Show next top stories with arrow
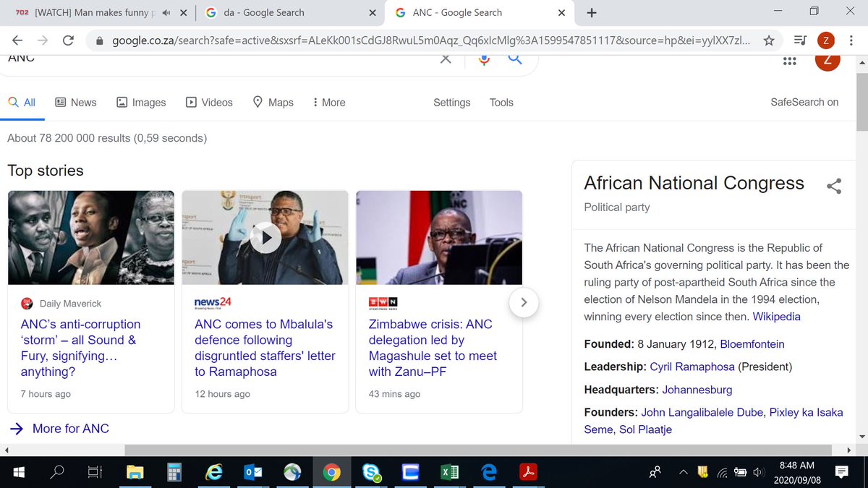The image size is (868, 488). tap(524, 302)
